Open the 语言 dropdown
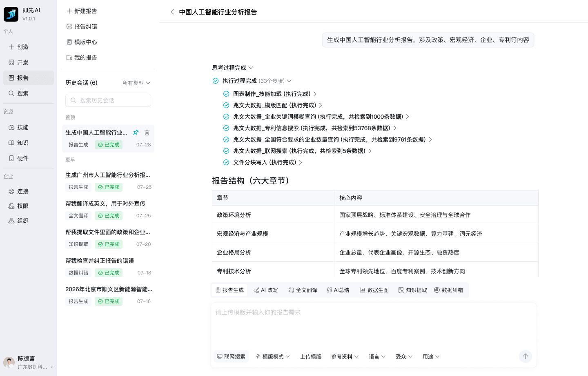This screenshot has height=376, width=588. [377, 356]
